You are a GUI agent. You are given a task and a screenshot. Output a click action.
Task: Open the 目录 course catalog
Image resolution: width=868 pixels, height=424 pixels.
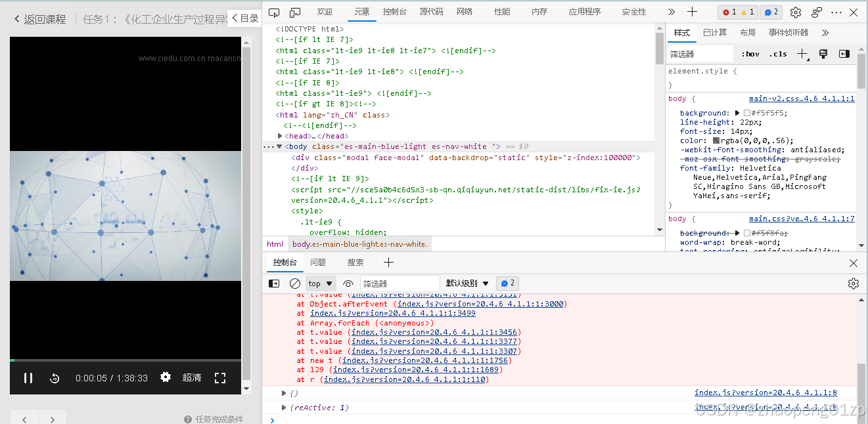[244, 18]
